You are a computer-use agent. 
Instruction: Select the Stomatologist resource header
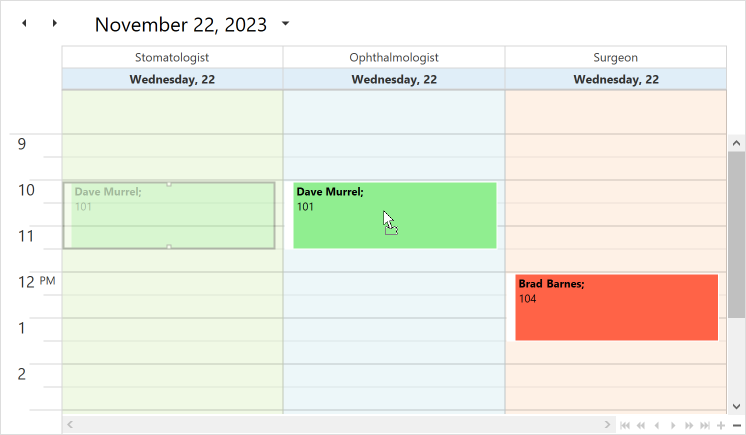tap(172, 57)
